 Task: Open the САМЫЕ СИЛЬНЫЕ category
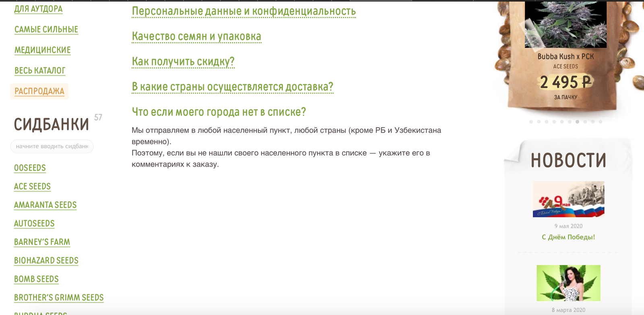click(46, 29)
